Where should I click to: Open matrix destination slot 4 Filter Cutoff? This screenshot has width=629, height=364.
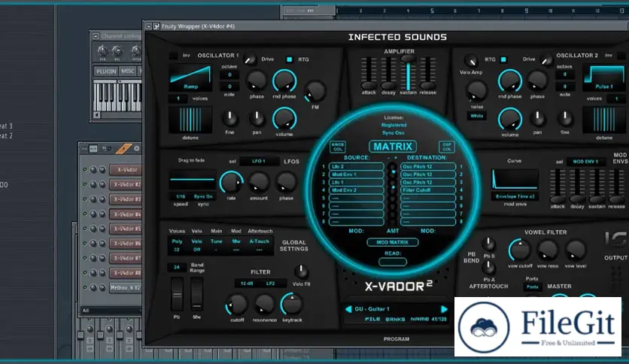coord(428,190)
